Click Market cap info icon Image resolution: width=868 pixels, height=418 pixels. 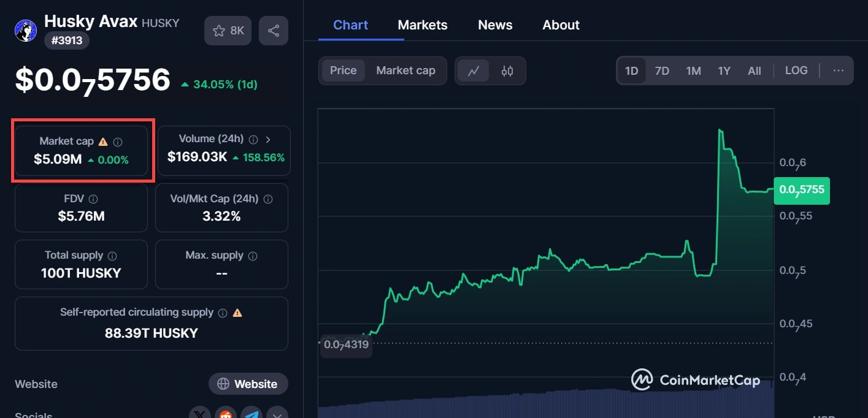click(118, 142)
